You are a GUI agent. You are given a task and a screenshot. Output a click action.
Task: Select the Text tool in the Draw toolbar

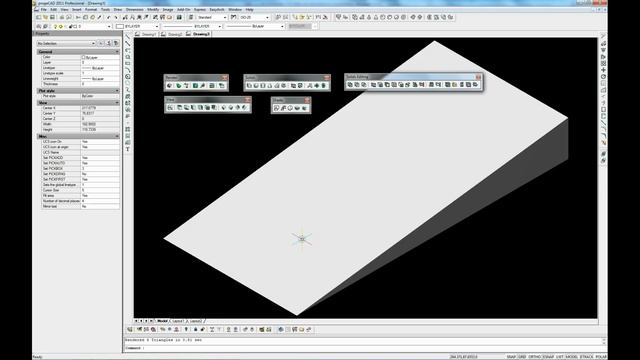(128, 149)
